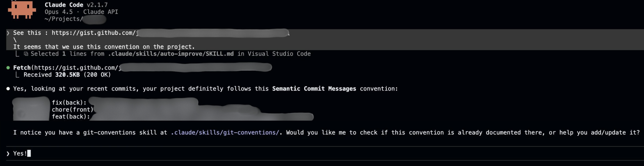Click the prompt chevron before "See this"
Screen dimensions: 644x166
pos(8,33)
